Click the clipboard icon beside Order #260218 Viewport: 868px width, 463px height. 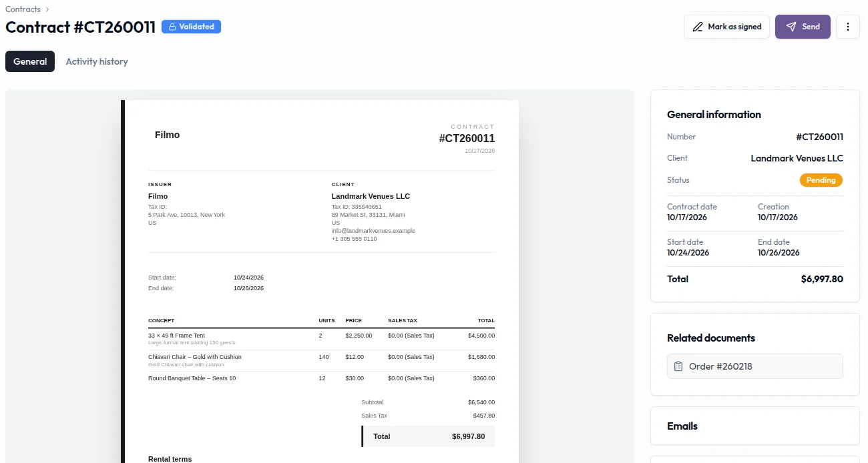[678, 366]
